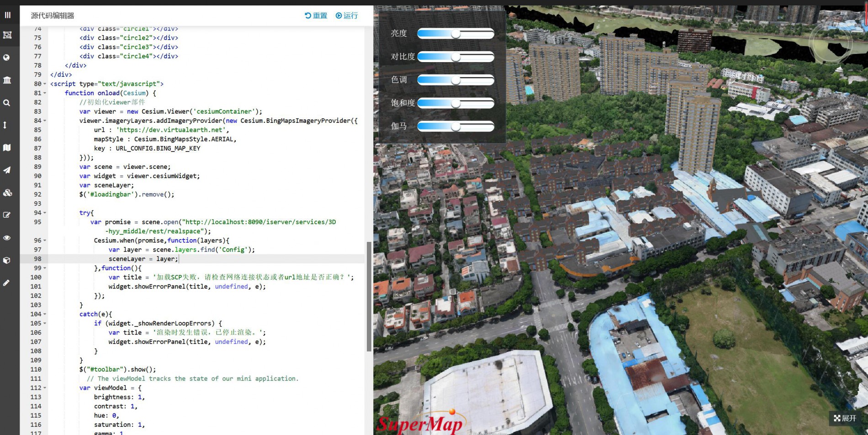This screenshot has height=435, width=868.
Task: Click the 重置 reset button
Action: click(316, 16)
